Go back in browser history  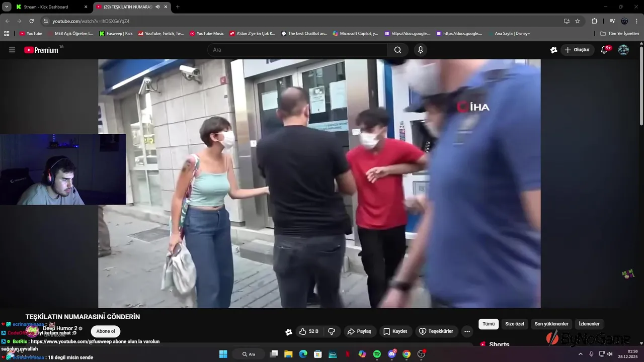(7, 21)
